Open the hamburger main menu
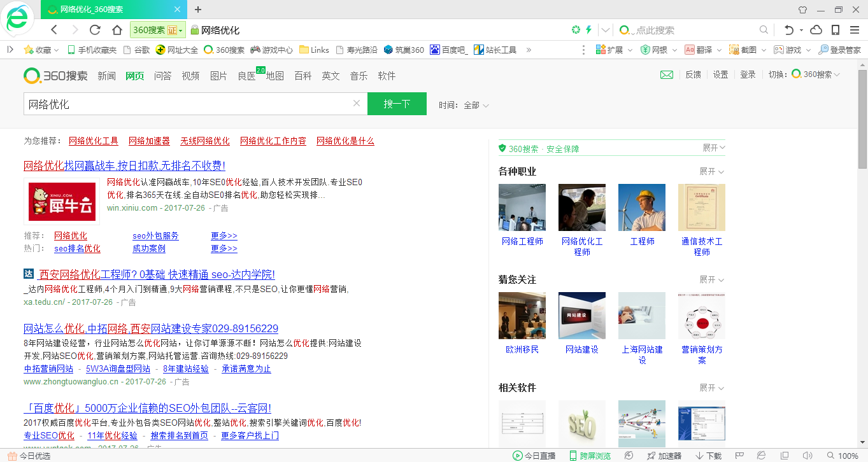868x462 pixels. pyautogui.click(x=855, y=30)
